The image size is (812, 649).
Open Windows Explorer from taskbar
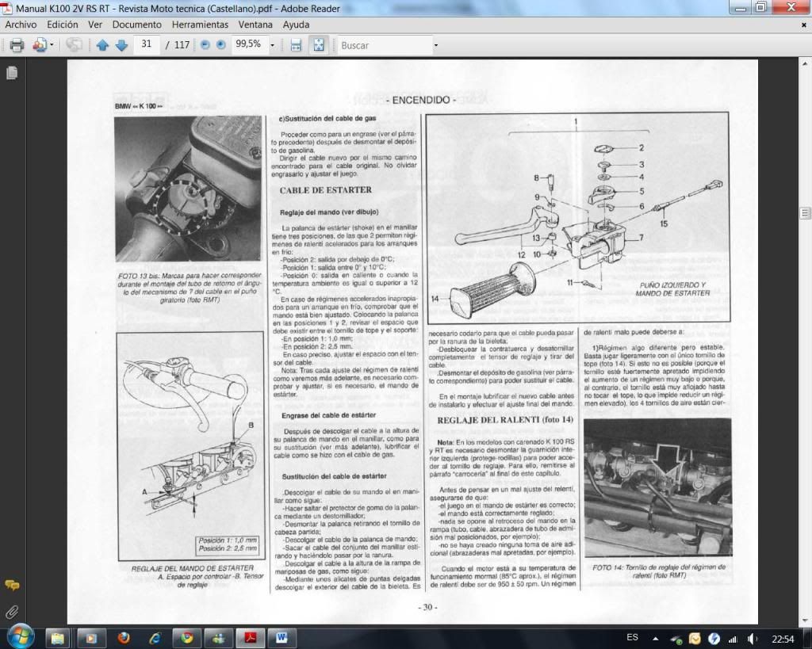click(57, 638)
